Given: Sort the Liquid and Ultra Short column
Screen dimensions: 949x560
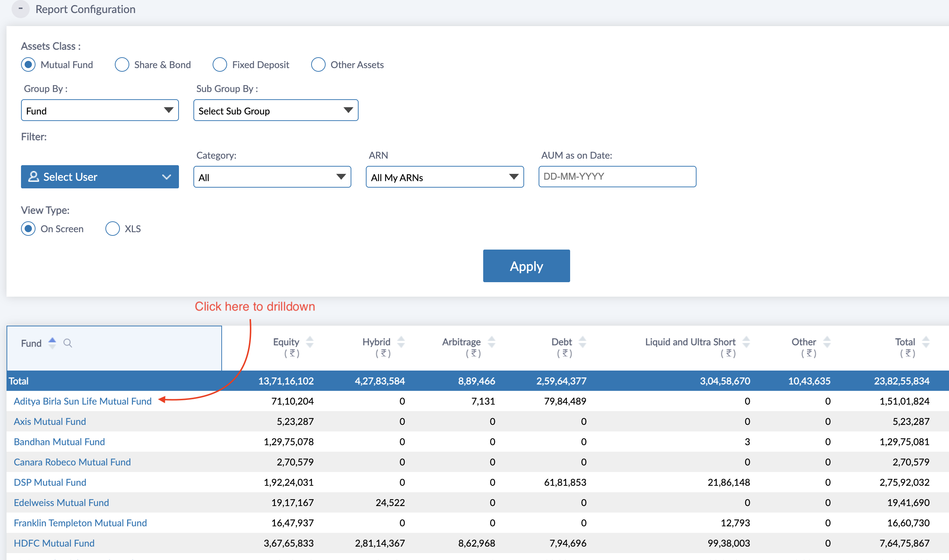Looking at the screenshot, I should [x=746, y=342].
